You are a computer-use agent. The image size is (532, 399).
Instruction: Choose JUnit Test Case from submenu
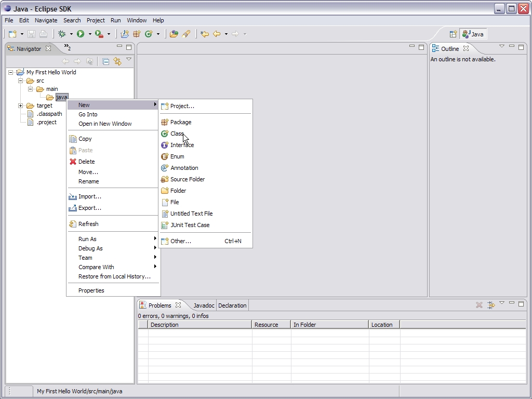tap(206, 225)
